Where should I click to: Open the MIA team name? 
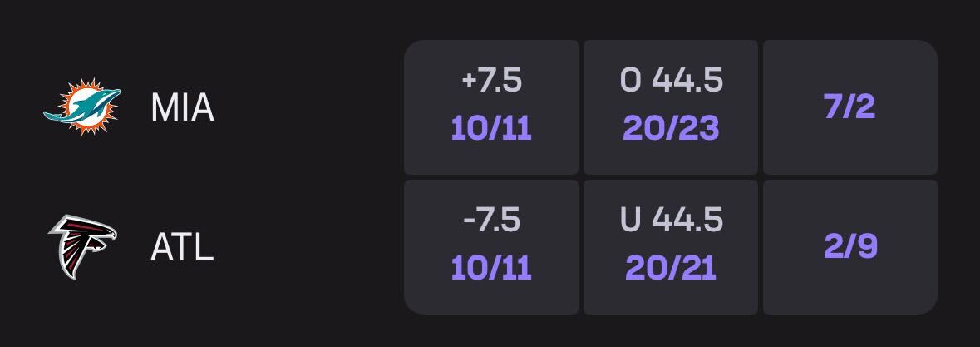point(182,107)
